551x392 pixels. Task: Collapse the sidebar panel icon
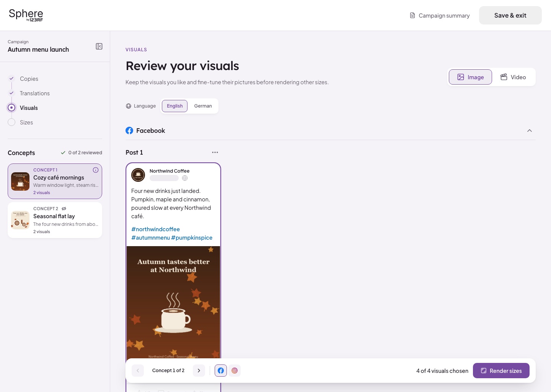coord(99,46)
